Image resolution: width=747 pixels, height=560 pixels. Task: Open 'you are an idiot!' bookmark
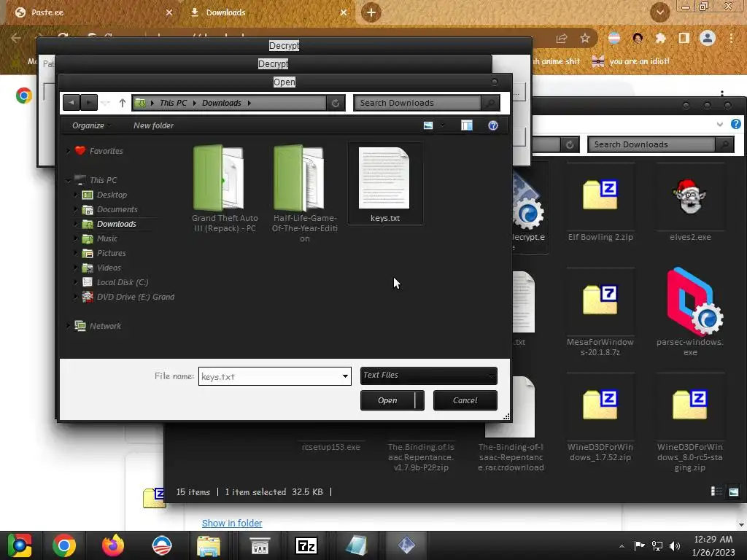click(631, 61)
